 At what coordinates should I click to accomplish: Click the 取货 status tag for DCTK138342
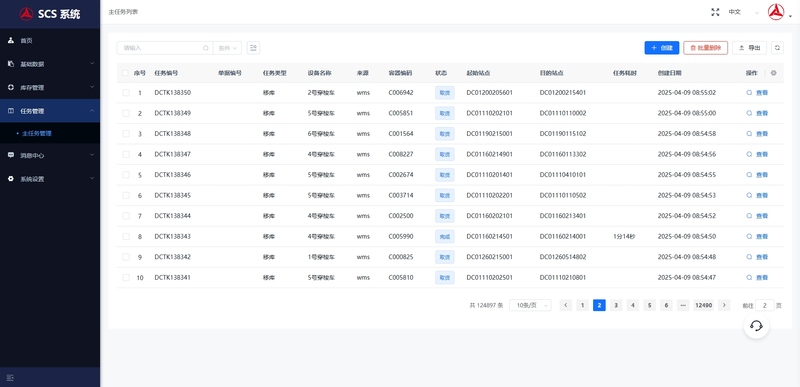click(x=444, y=257)
